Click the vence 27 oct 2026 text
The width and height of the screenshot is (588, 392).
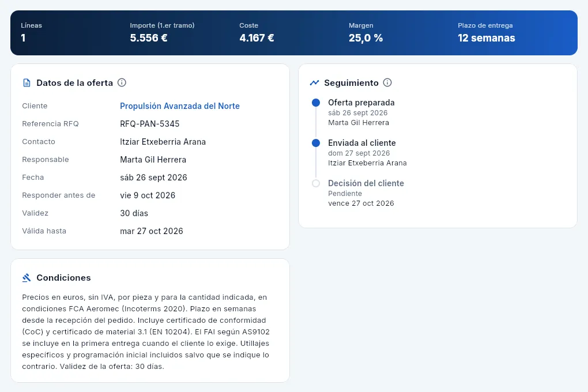[x=361, y=203]
